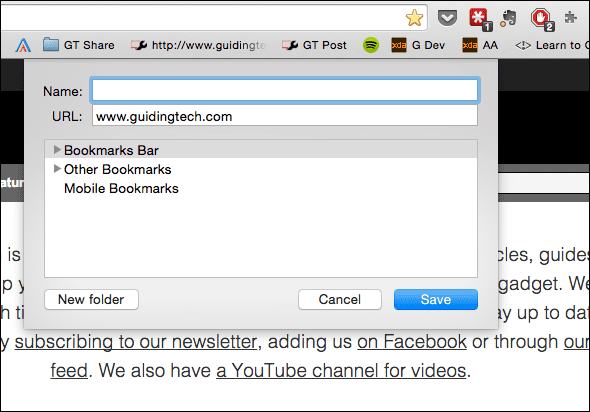The image size is (590, 412).
Task: Open the Spotify bookmark icon
Action: coord(371,45)
